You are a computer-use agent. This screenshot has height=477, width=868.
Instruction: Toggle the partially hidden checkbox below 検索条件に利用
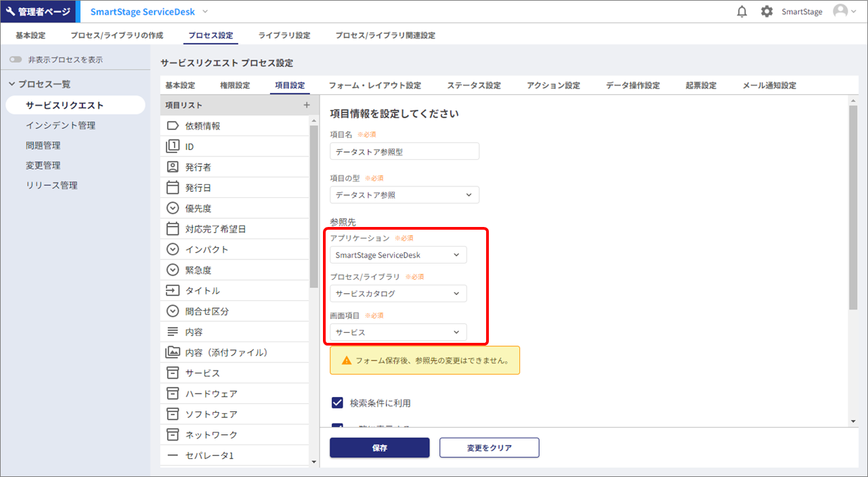(x=337, y=428)
